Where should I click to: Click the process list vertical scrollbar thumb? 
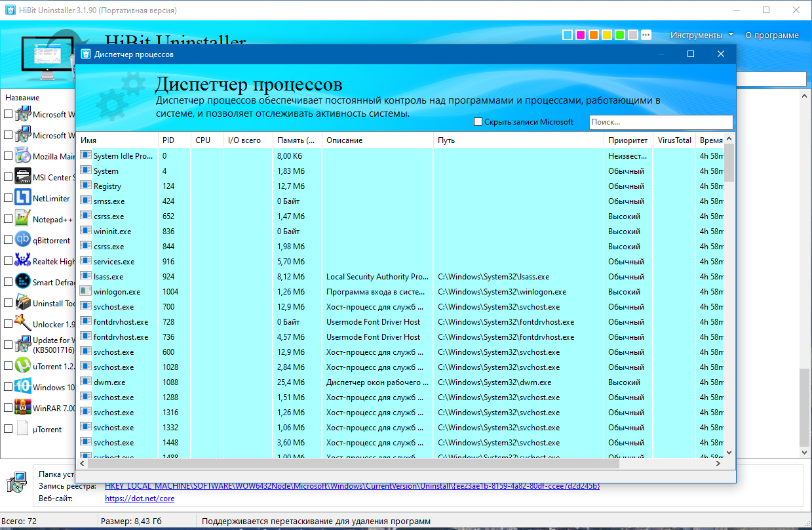(729, 163)
